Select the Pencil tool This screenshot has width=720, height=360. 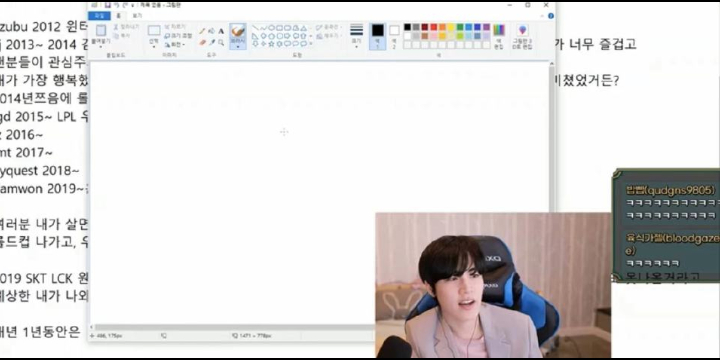(202, 31)
